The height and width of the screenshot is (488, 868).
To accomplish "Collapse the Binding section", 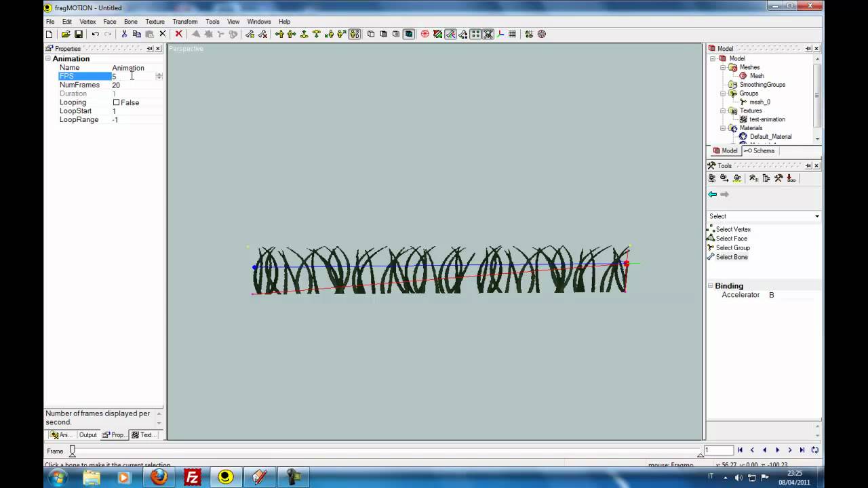I will (711, 286).
